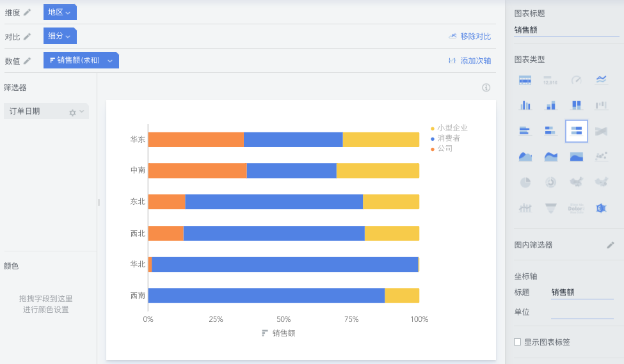Click the axis 单位 input field

point(582,312)
